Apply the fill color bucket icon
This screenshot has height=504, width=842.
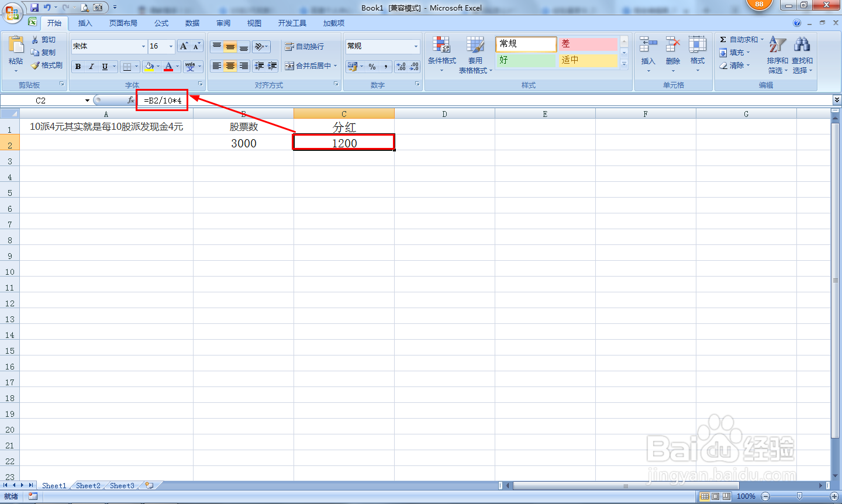[x=150, y=67]
